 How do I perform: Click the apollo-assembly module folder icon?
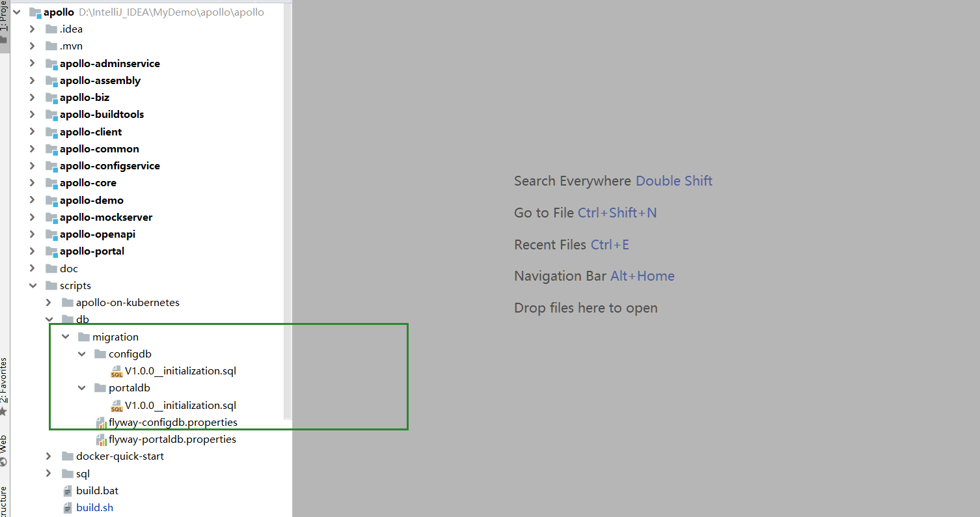51,81
